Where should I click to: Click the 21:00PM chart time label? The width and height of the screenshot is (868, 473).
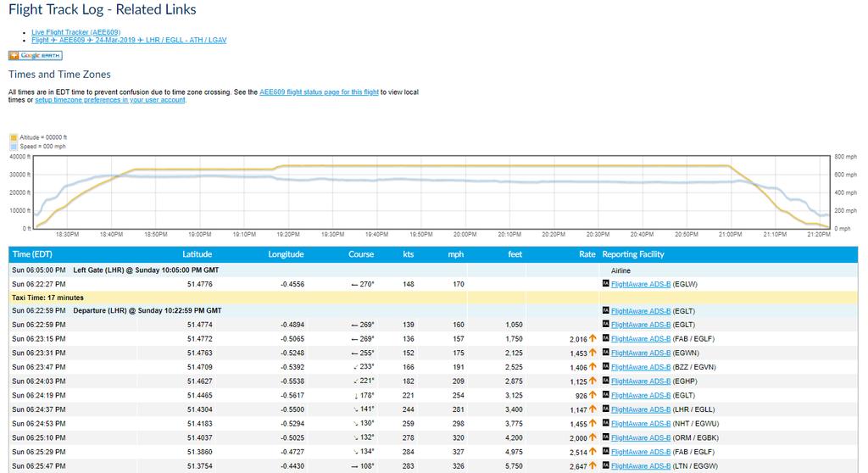click(730, 234)
